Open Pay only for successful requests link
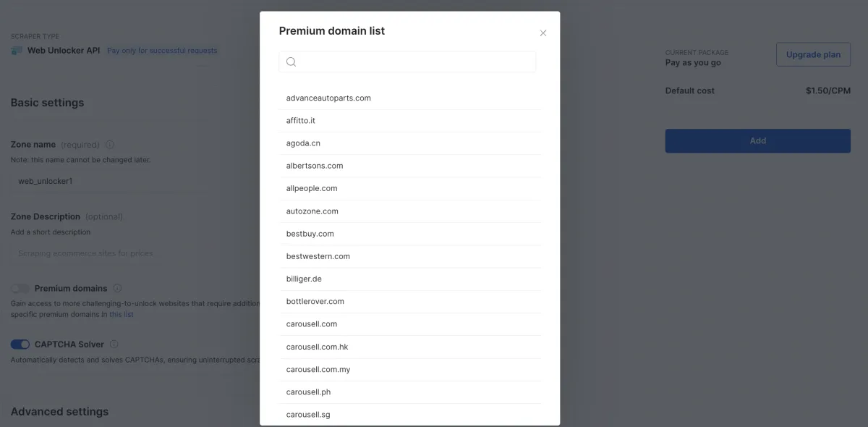868x427 pixels. [162, 51]
